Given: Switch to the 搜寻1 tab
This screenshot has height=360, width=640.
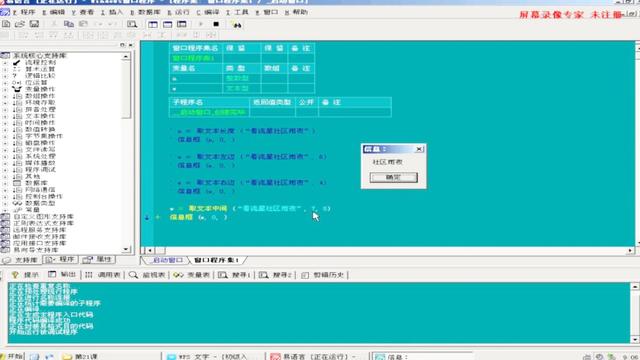Looking at the screenshot, I should 234,275.
